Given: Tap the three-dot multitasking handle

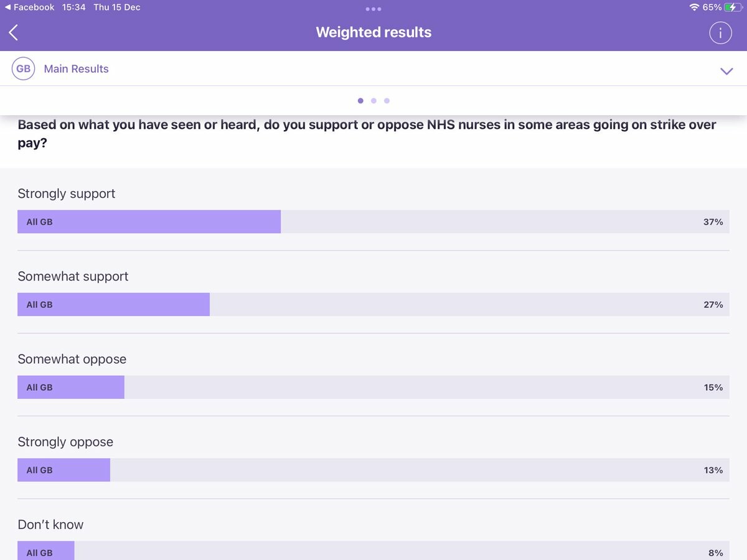Looking at the screenshot, I should coord(374,9).
